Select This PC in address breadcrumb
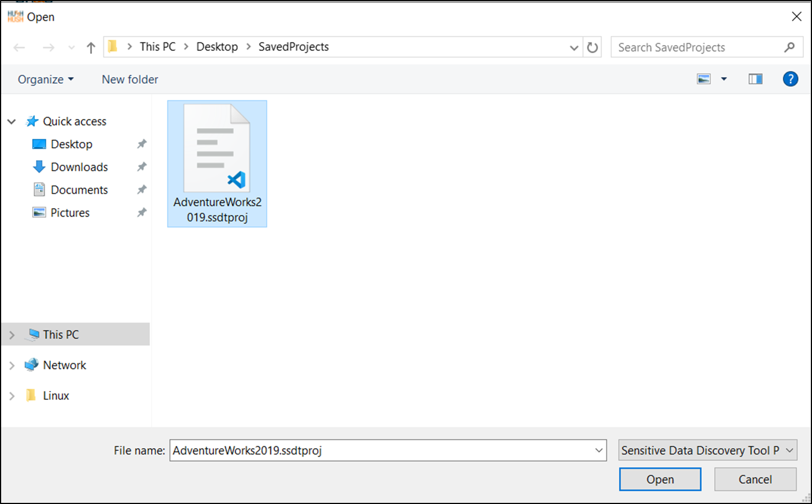 [x=158, y=47]
